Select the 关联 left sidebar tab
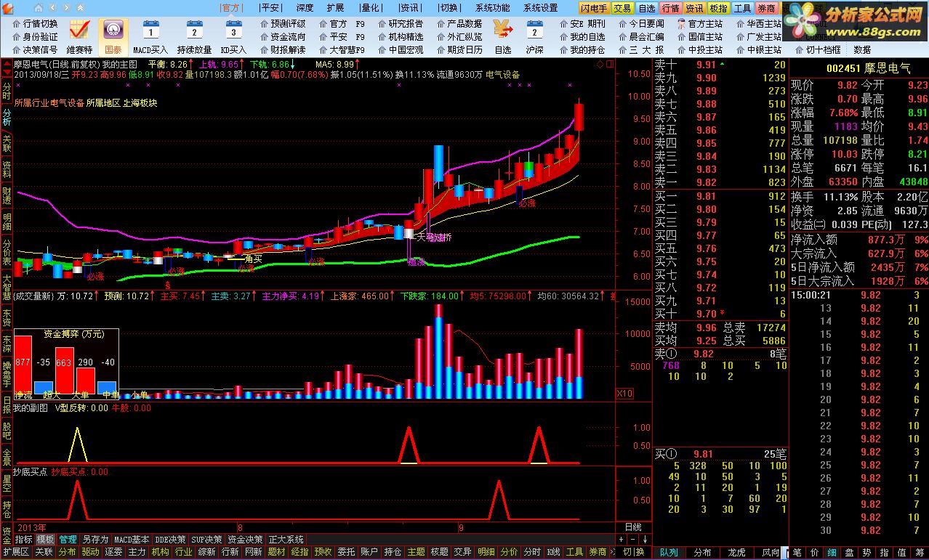Screen dimensions: 929x560 (x=7, y=142)
